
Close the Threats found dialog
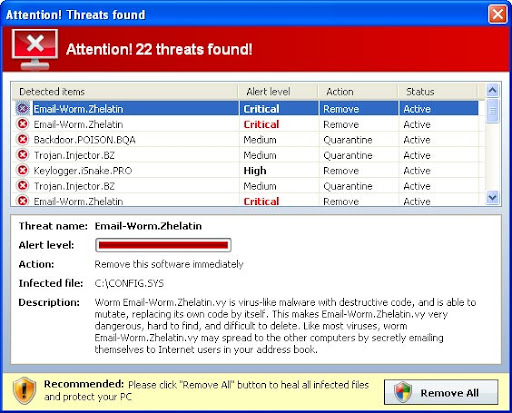pyautogui.click(x=498, y=14)
